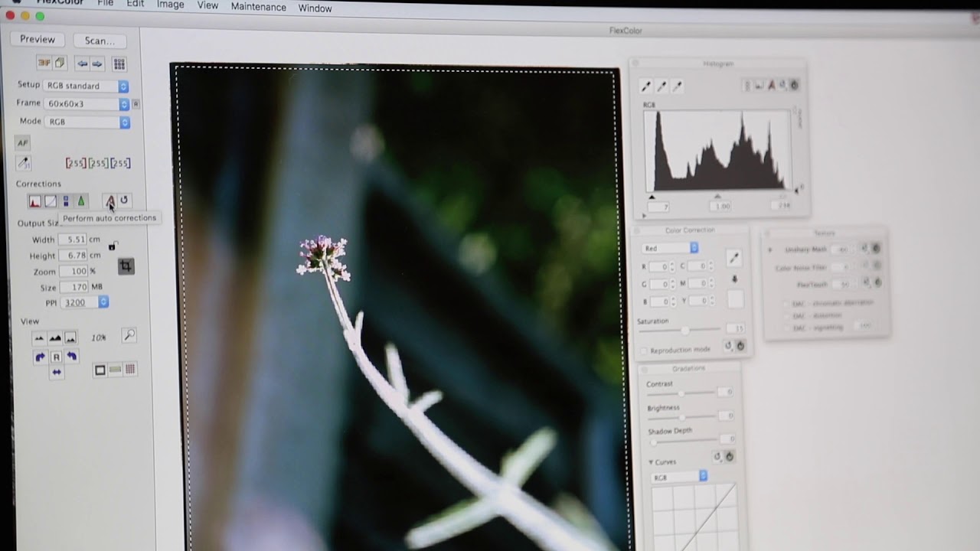
Task: Toggle the output size proportion lock
Action: pos(113,245)
